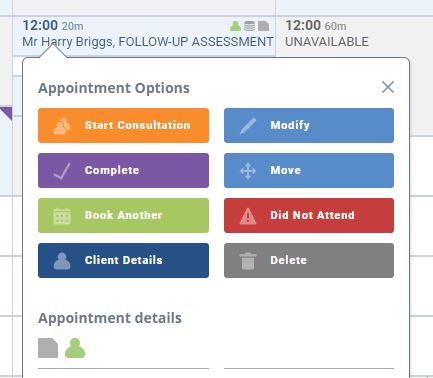Click grey document icon under Appointment details
Image resolution: width=433 pixels, height=378 pixels.
pyautogui.click(x=48, y=348)
